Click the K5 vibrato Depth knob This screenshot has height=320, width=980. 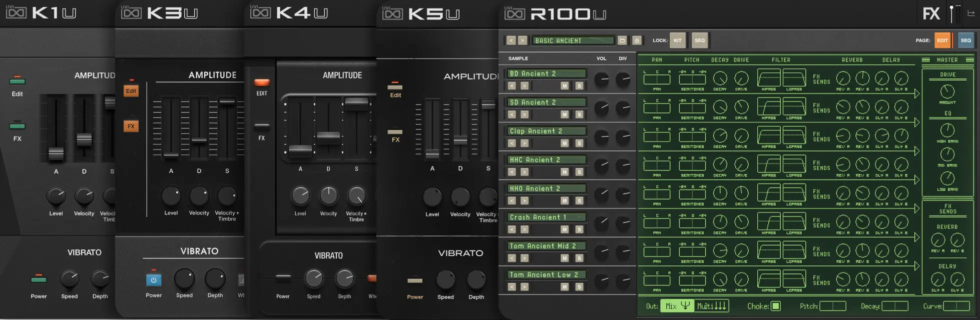(x=476, y=279)
